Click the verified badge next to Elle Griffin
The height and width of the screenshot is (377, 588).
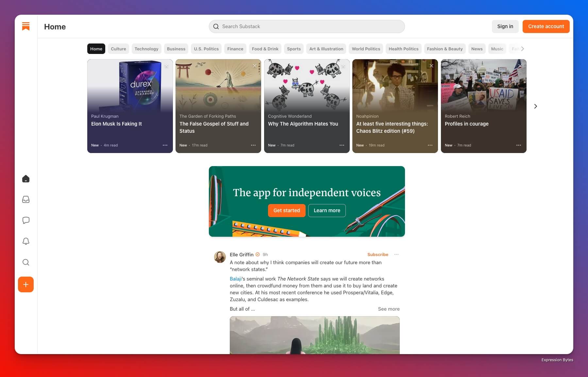[258, 254]
